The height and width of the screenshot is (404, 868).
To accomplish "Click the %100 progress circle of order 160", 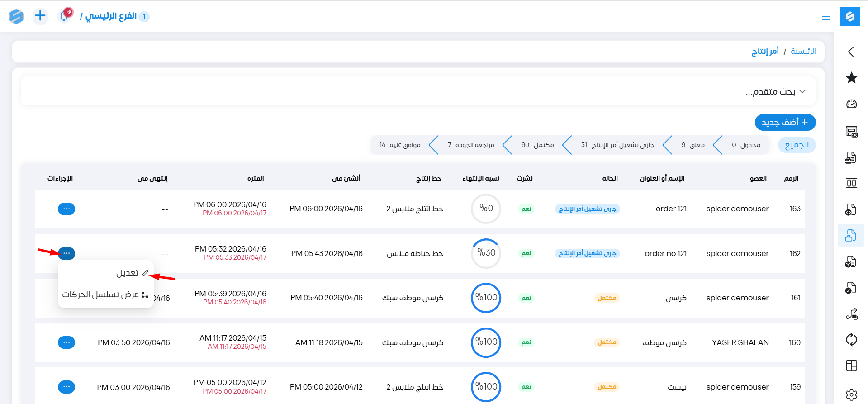I will [x=486, y=342].
